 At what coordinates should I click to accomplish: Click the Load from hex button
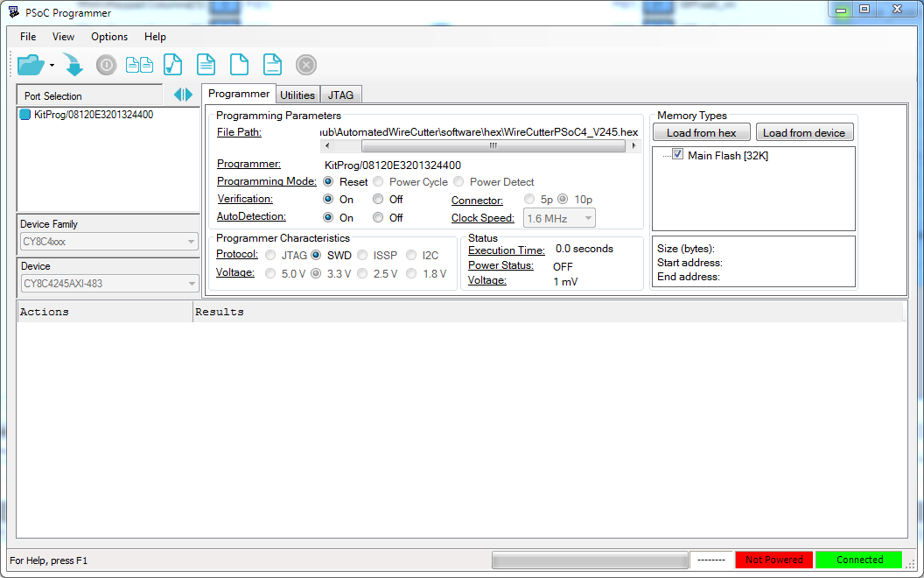click(x=701, y=133)
